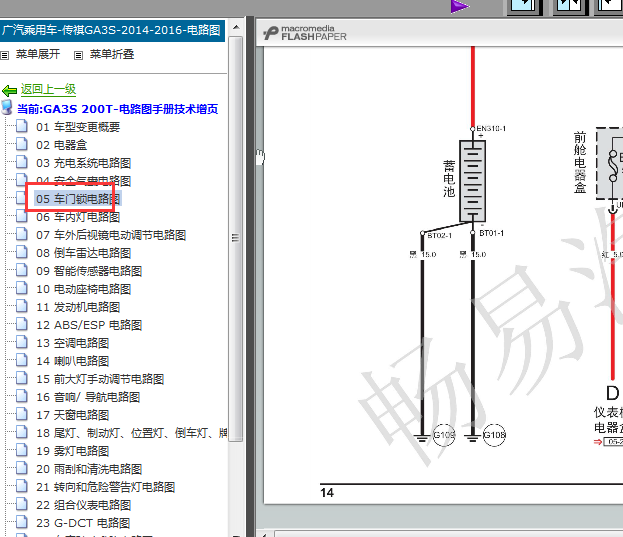Click 返回上一级 link
The width and height of the screenshot is (623, 537).
pyautogui.click(x=48, y=89)
